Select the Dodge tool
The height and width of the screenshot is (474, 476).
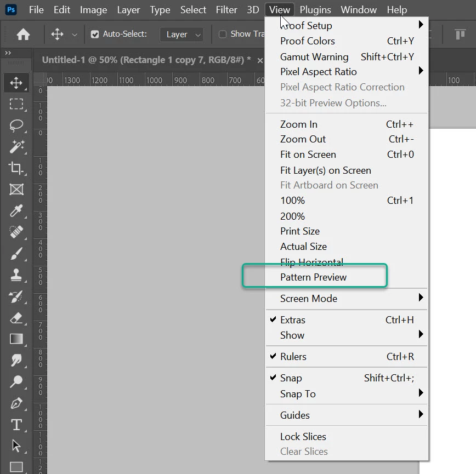(x=16, y=381)
